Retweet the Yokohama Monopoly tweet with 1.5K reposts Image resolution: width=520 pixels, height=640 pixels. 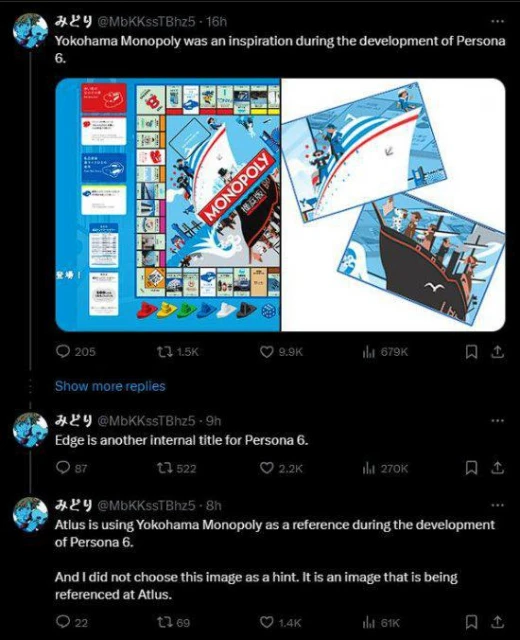pyautogui.click(x=164, y=351)
